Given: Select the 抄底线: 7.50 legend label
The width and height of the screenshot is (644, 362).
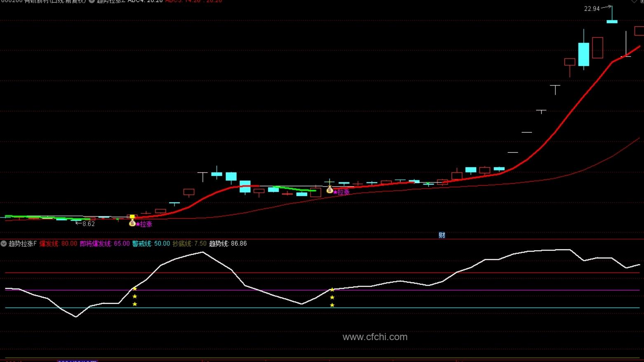Looking at the screenshot, I should (189, 244).
